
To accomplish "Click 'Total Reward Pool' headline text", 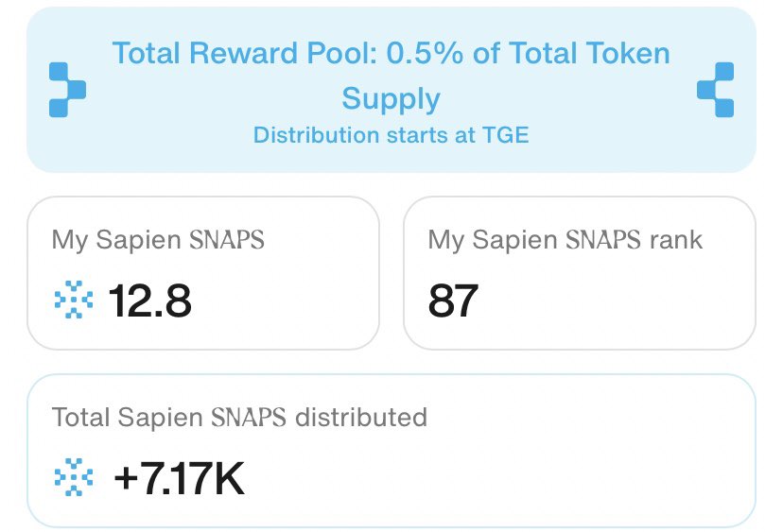I will [244, 53].
